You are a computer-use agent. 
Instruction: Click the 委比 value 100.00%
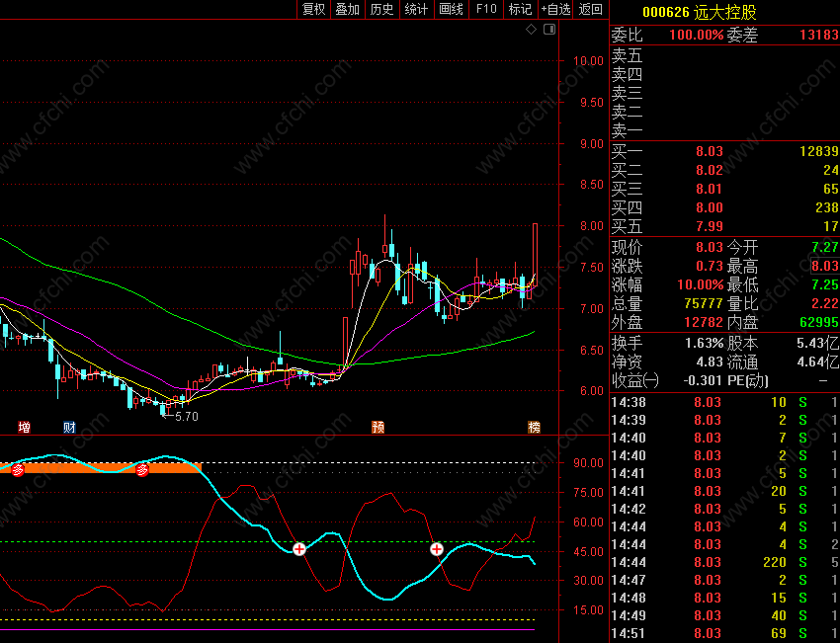(x=697, y=36)
